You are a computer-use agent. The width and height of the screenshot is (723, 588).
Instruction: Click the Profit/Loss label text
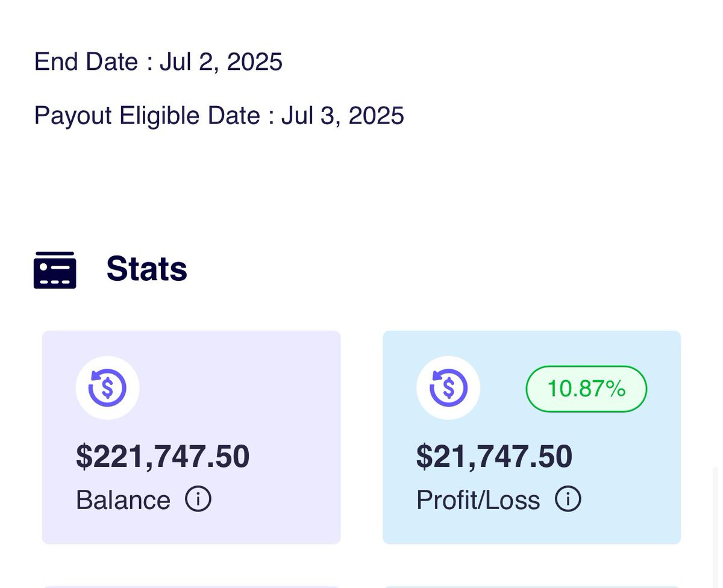478,500
